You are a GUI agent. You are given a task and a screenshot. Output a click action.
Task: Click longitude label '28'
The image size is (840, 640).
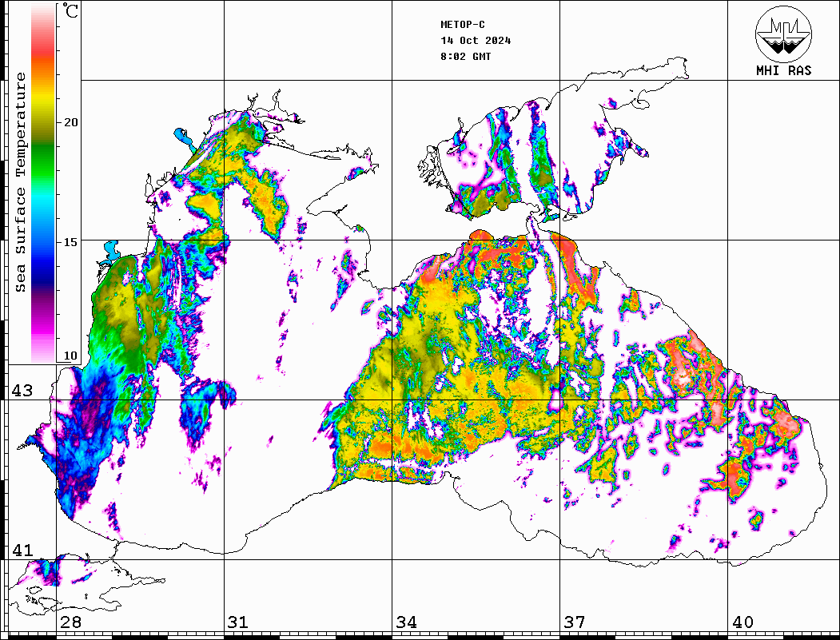click(70, 622)
